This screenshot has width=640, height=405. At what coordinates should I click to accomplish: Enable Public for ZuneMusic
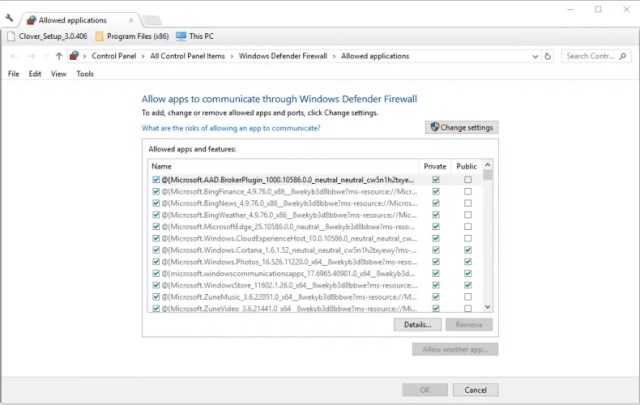[x=468, y=297]
